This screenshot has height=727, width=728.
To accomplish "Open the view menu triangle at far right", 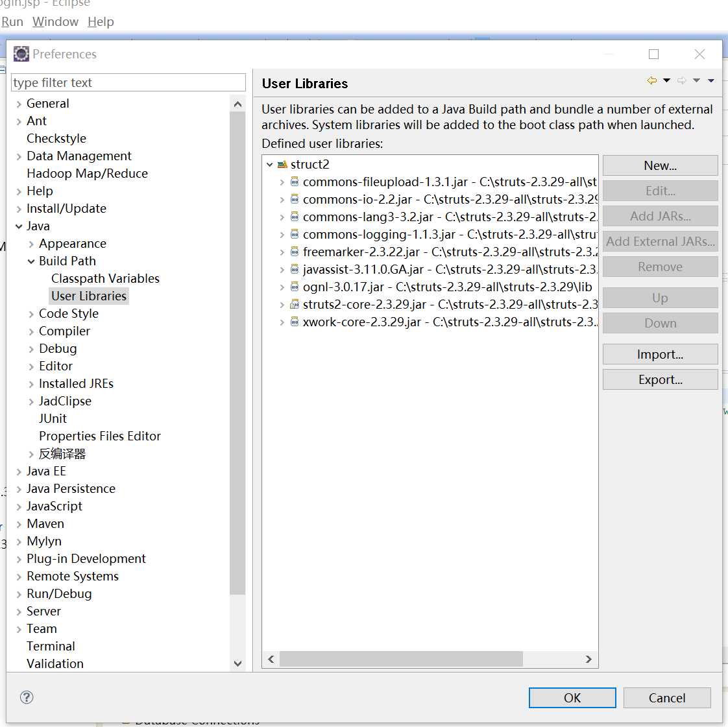I will coord(711,80).
